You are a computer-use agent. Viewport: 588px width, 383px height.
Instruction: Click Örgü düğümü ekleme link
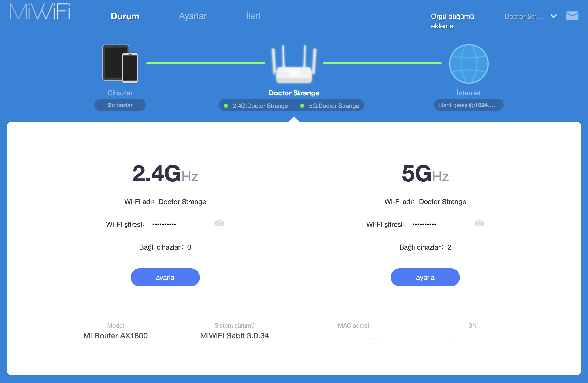452,21
